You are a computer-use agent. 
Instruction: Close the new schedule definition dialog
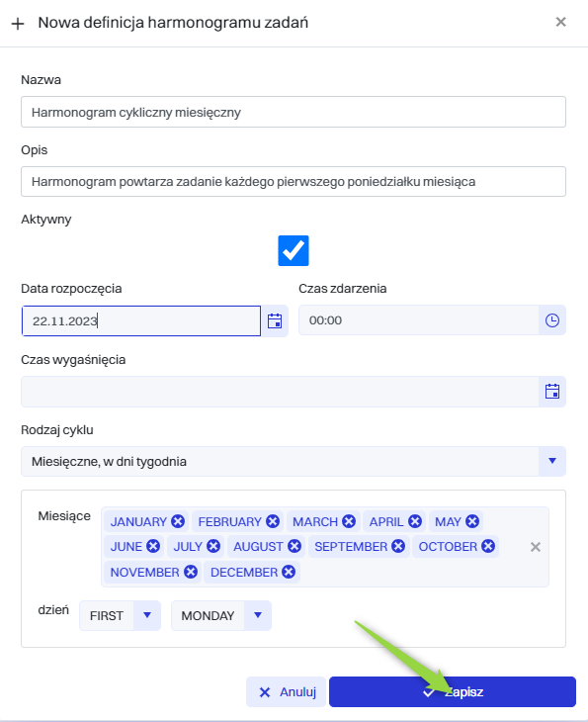tap(560, 22)
